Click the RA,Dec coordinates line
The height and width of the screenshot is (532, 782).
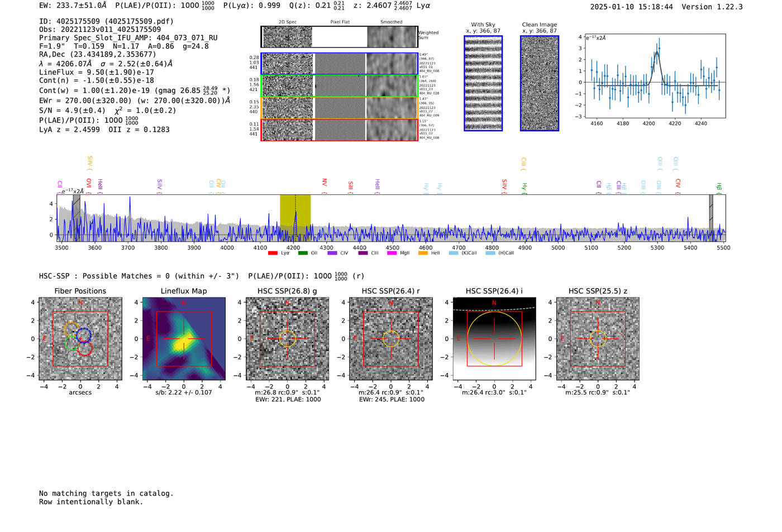[98, 54]
